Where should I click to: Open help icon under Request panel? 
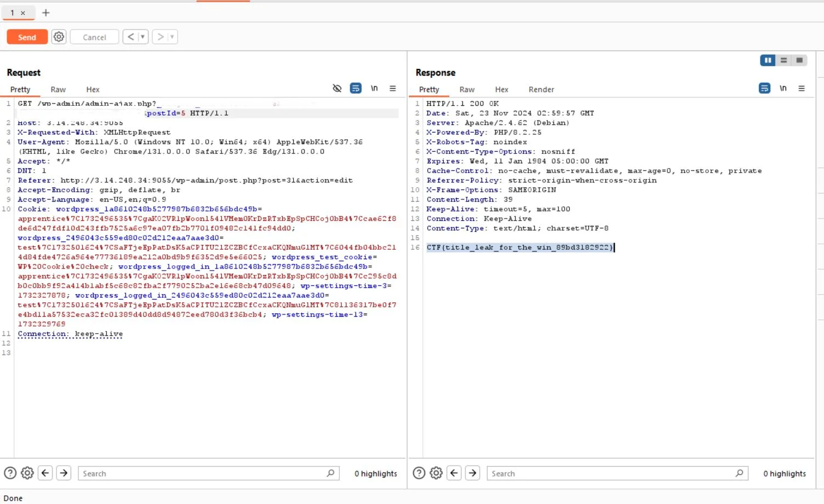pyautogui.click(x=10, y=473)
